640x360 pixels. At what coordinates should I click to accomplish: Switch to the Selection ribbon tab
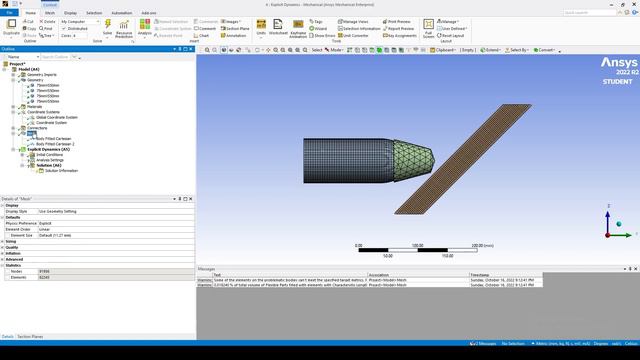point(94,13)
